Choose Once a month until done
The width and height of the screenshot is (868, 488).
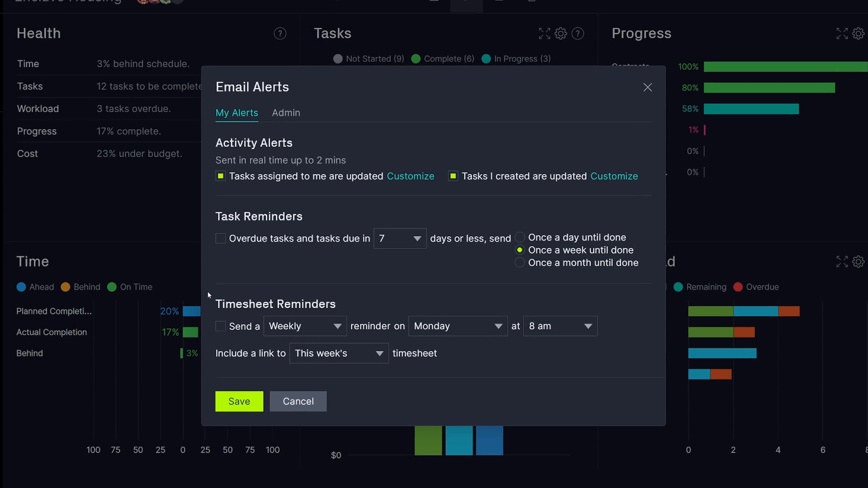(x=520, y=263)
